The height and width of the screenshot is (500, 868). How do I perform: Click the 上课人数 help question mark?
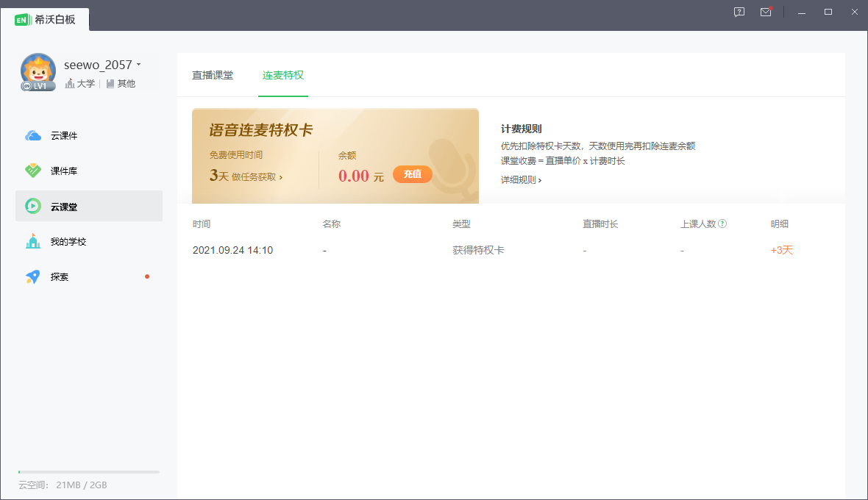[722, 224]
